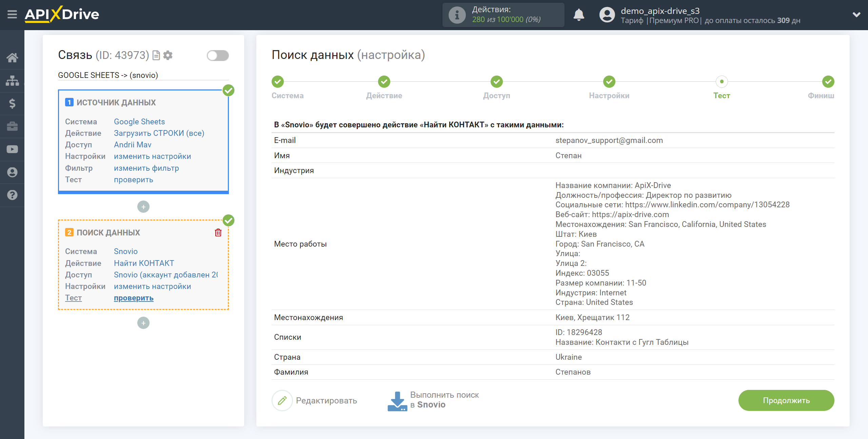Image resolution: width=868 pixels, height=439 pixels.
Task: Open the user profile sidebar icon
Action: 12,172
